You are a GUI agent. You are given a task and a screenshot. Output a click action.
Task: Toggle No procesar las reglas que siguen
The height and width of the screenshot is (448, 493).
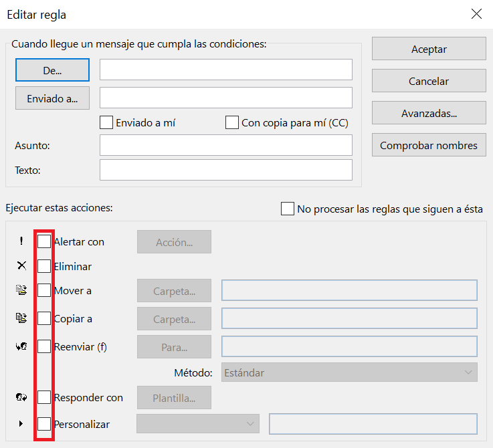tap(288, 209)
